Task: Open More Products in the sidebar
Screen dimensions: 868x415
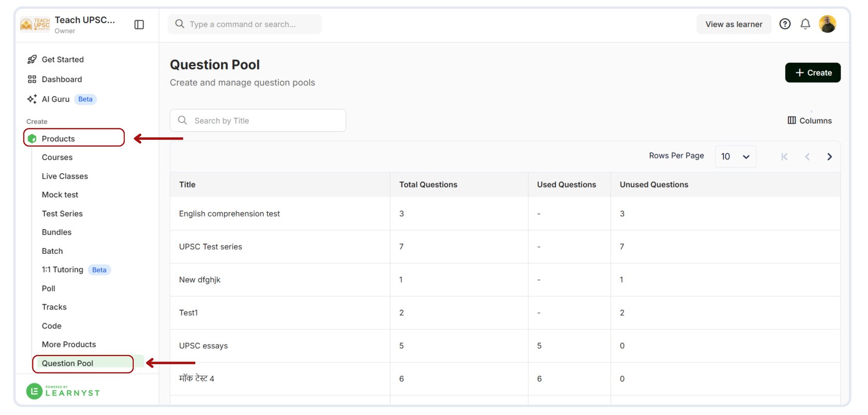Action: (x=69, y=345)
